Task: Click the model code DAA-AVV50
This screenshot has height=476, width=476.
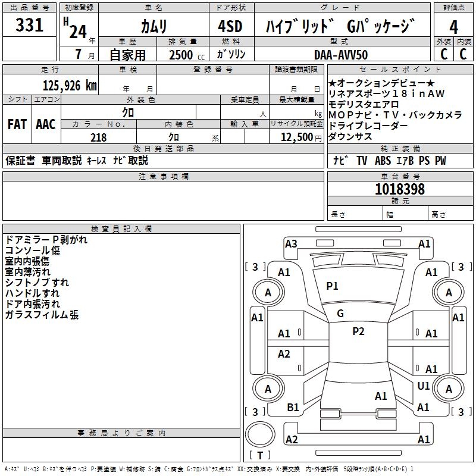Action: [x=342, y=55]
